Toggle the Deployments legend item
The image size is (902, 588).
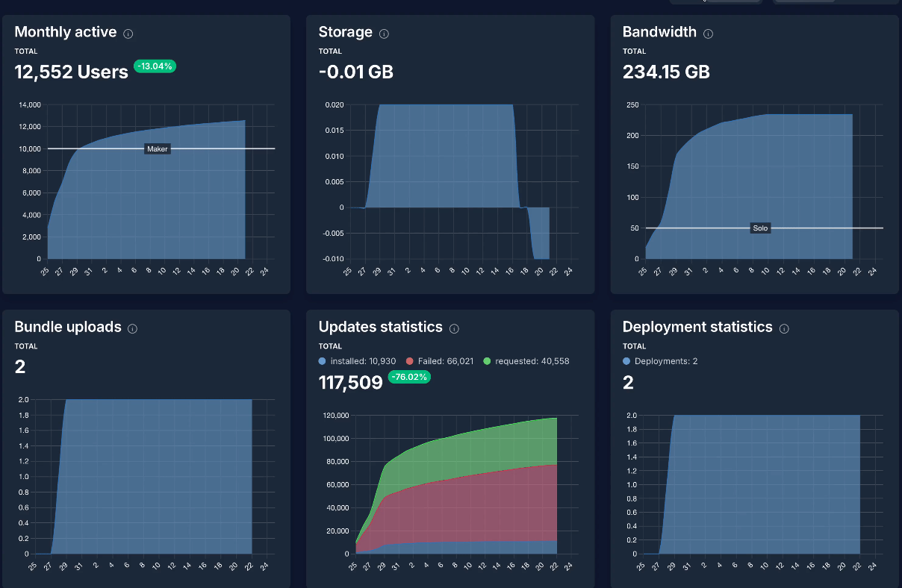click(660, 361)
